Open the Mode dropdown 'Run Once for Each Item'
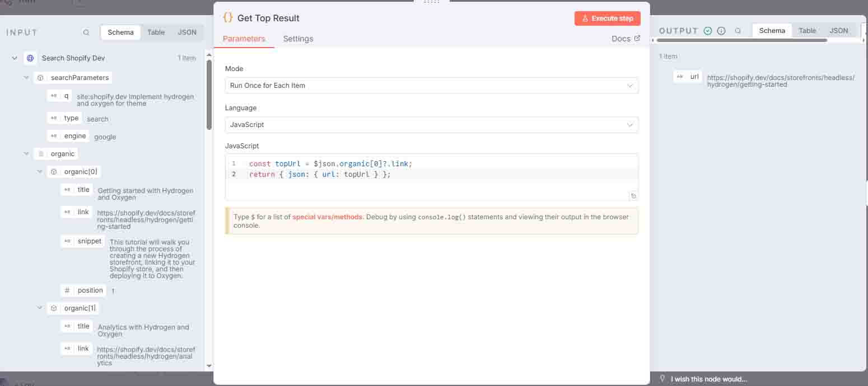Viewport: 868px width, 386px height. [x=431, y=86]
